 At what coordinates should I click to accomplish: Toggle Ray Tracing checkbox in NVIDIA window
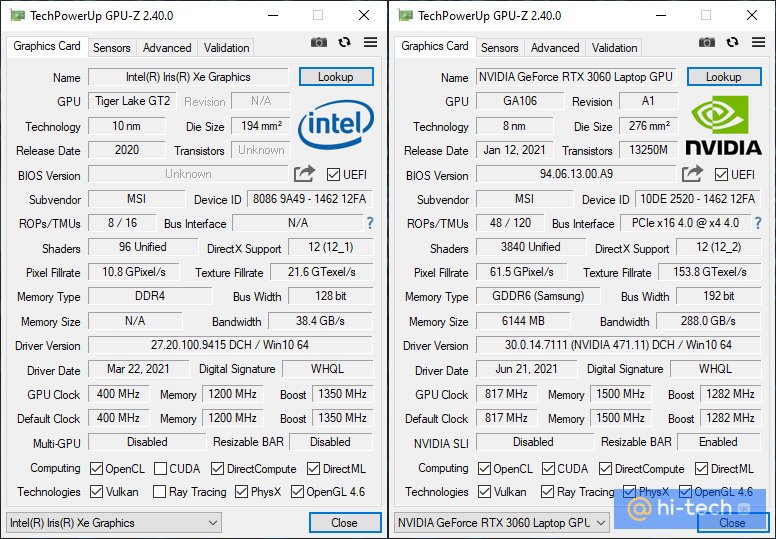[x=547, y=491]
